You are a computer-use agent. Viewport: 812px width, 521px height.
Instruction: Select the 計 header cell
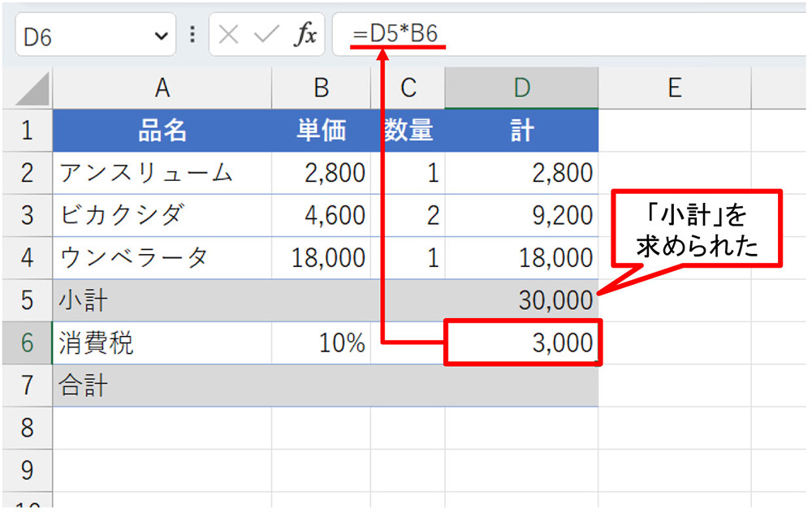point(521,130)
